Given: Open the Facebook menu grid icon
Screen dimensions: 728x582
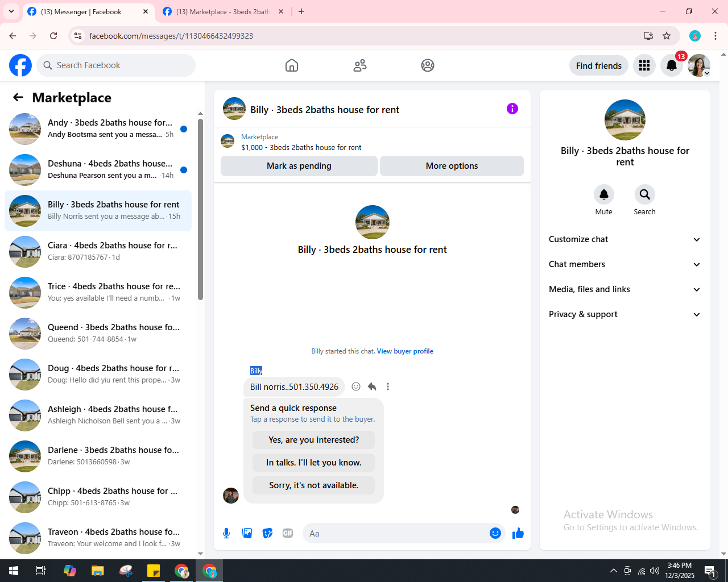Looking at the screenshot, I should tap(644, 65).
